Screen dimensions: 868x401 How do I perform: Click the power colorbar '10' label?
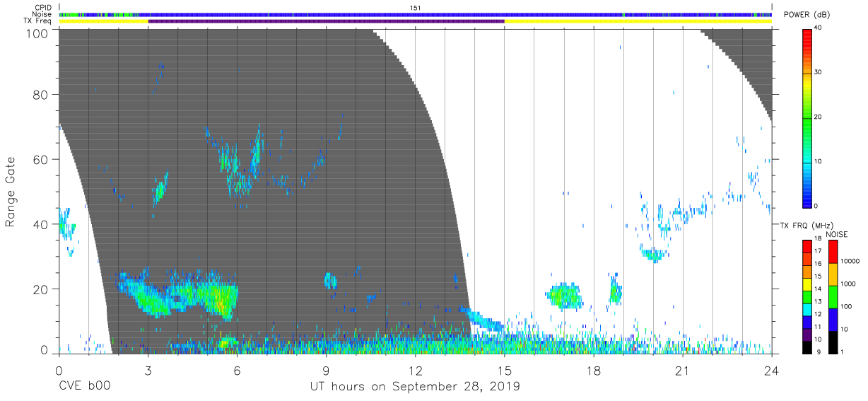pyautogui.click(x=819, y=162)
